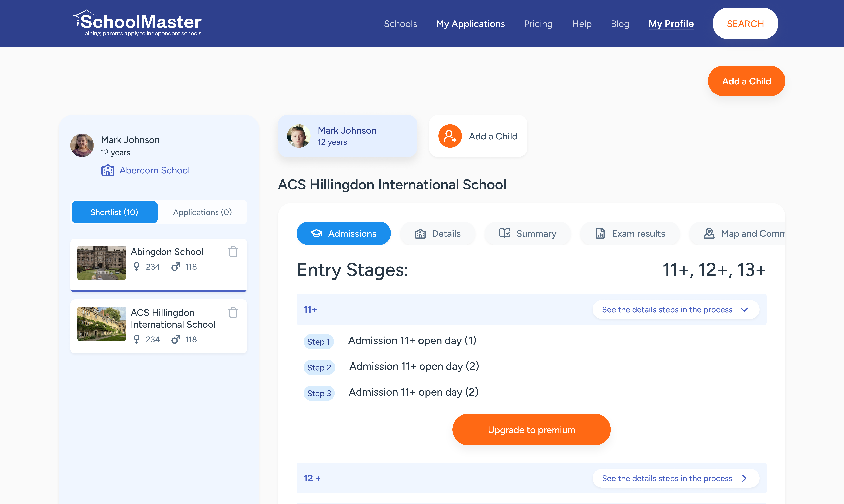Click the 11+, 12+, 13+ entry stages text
The height and width of the screenshot is (504, 844).
point(714,270)
